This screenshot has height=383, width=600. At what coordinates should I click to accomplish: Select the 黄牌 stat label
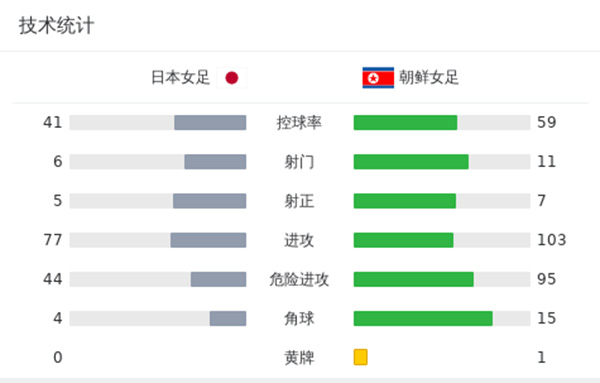(299, 358)
